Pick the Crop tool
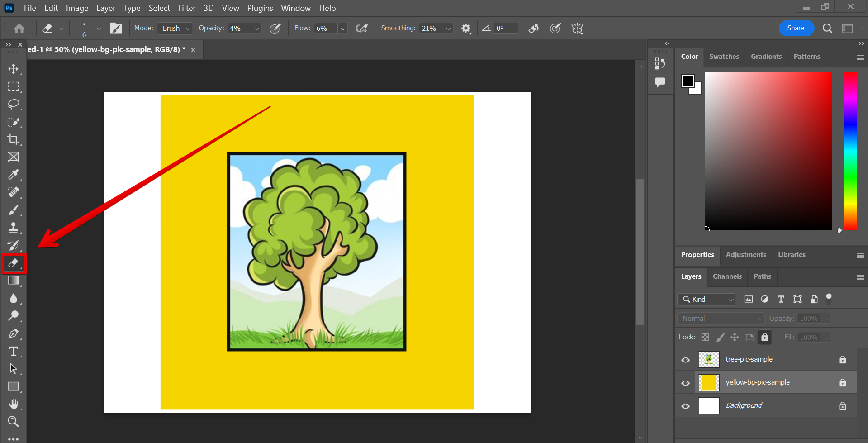The height and width of the screenshot is (443, 868). (x=14, y=139)
